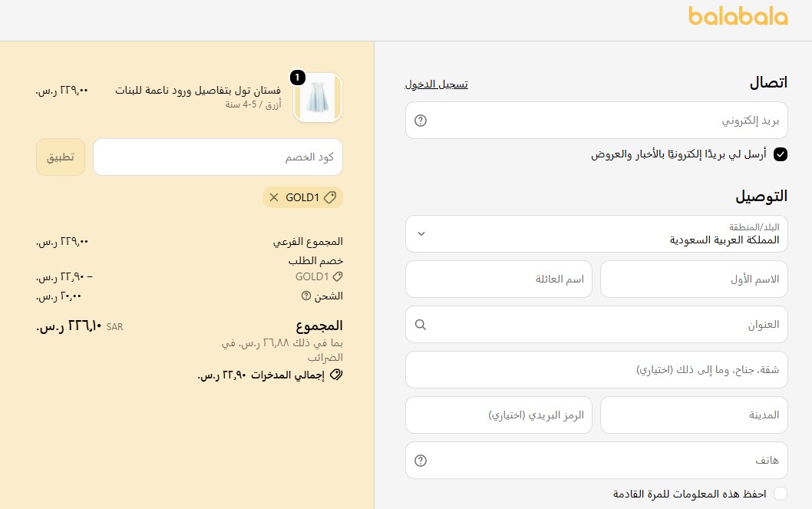Focus the email input field
This screenshot has height=509, width=812.
click(596, 120)
